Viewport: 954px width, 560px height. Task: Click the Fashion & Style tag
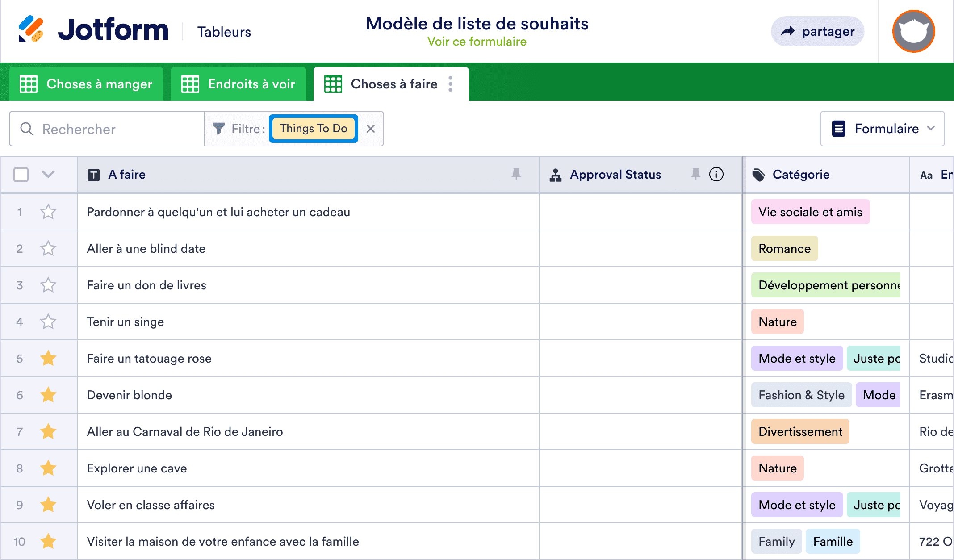[x=801, y=395]
